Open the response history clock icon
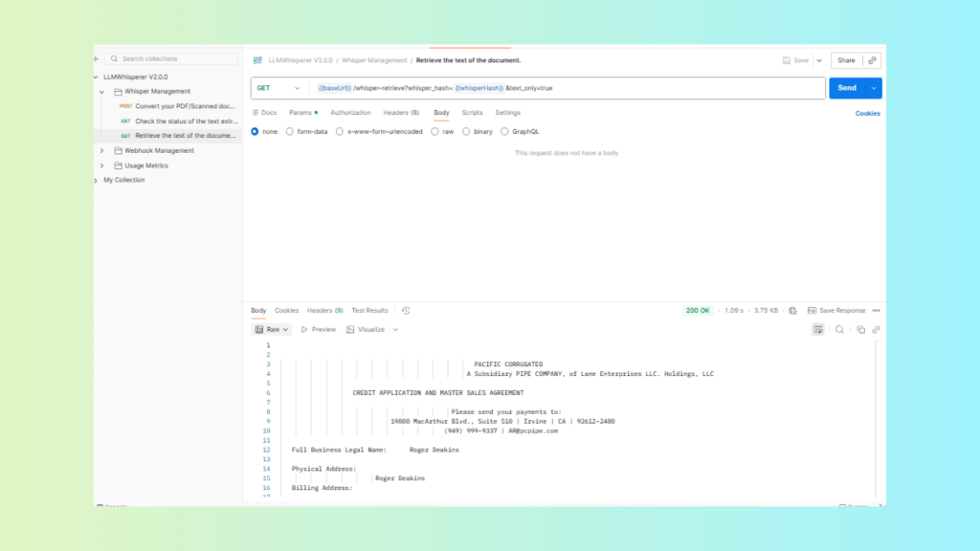Image resolution: width=980 pixels, height=551 pixels. click(x=406, y=311)
